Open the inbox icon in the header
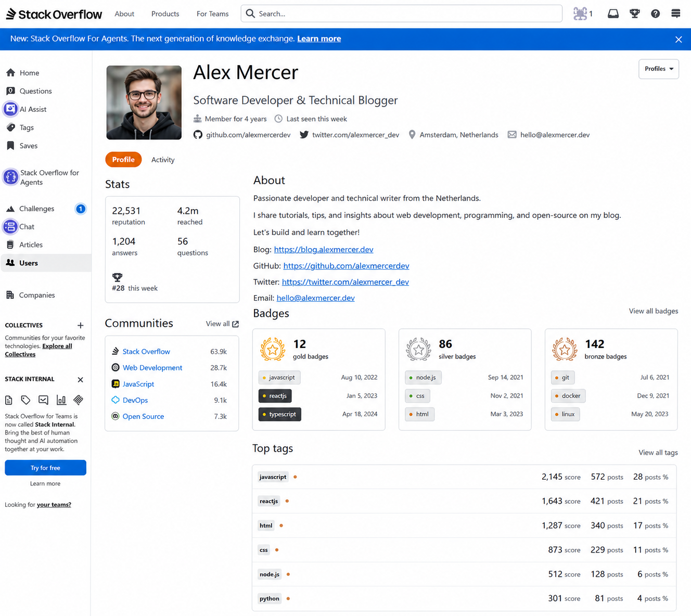 point(613,14)
